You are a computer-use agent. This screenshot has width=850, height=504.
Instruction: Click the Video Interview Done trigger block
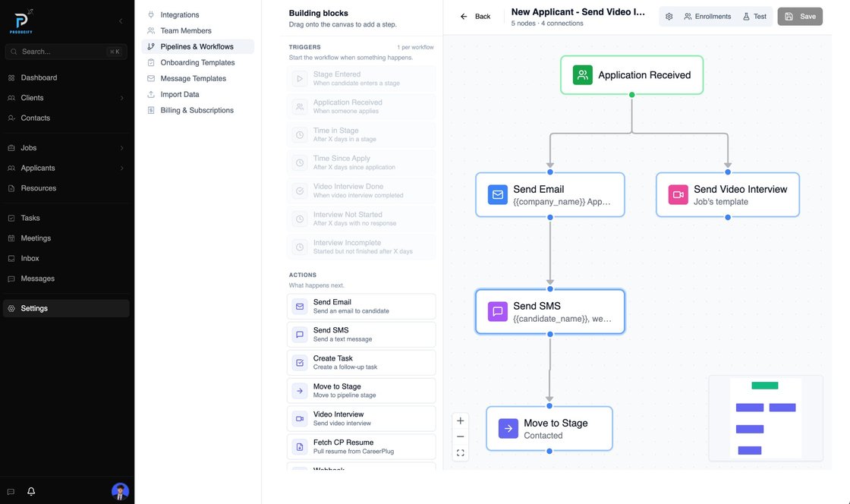pos(361,191)
